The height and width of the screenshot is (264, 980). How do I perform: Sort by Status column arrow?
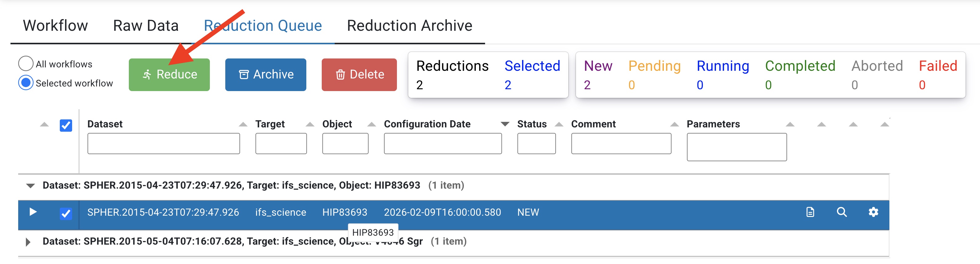[x=559, y=124]
